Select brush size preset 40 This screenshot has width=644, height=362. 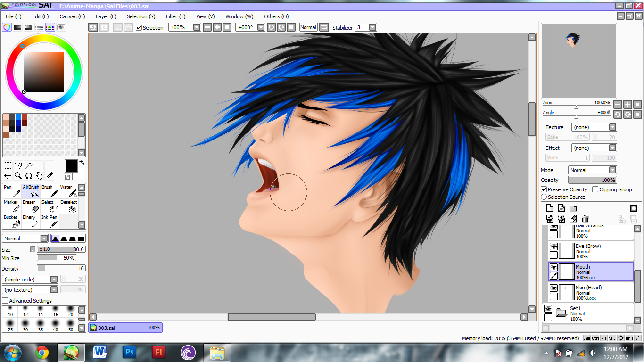[x=55, y=325]
